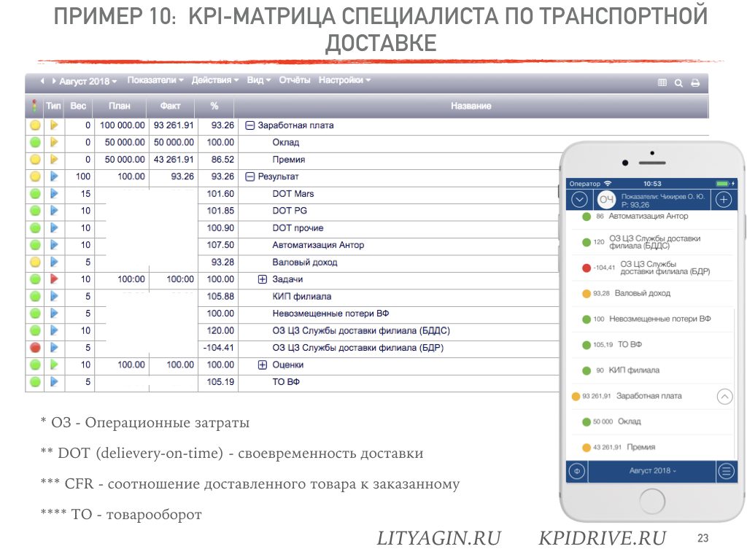Tap КИП филиала item on phone

(x=634, y=370)
